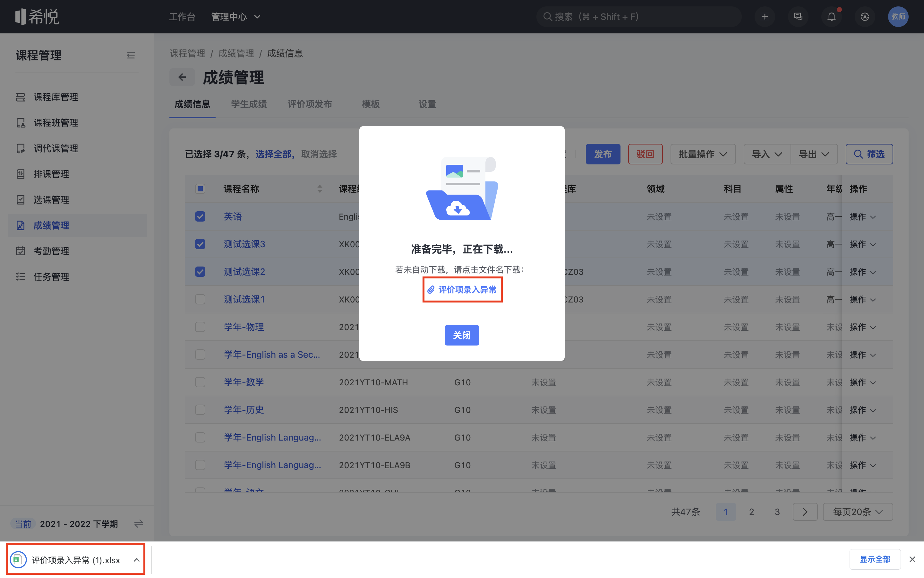The image size is (924, 578).
Task: Open 课程库管理 in the sidebar
Action: click(77, 97)
